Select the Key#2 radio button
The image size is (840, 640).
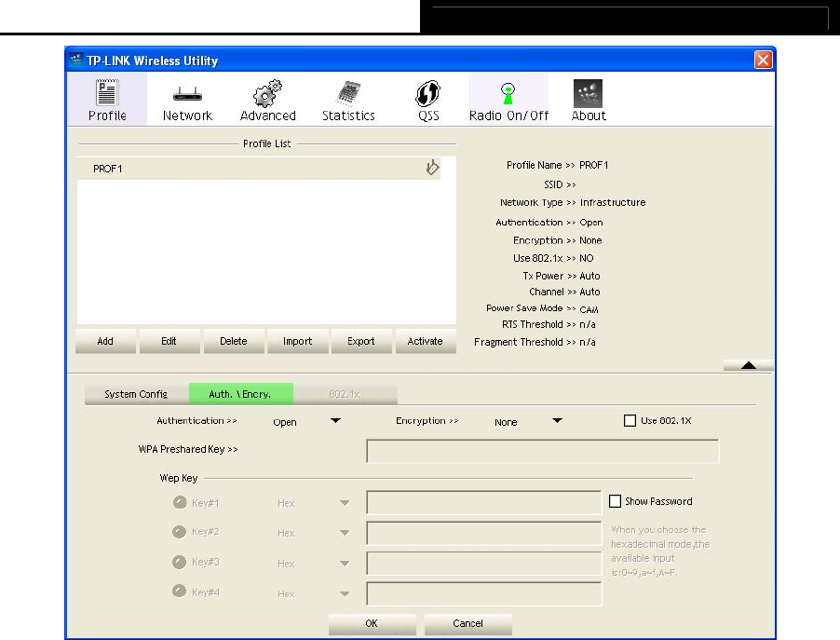[180, 532]
